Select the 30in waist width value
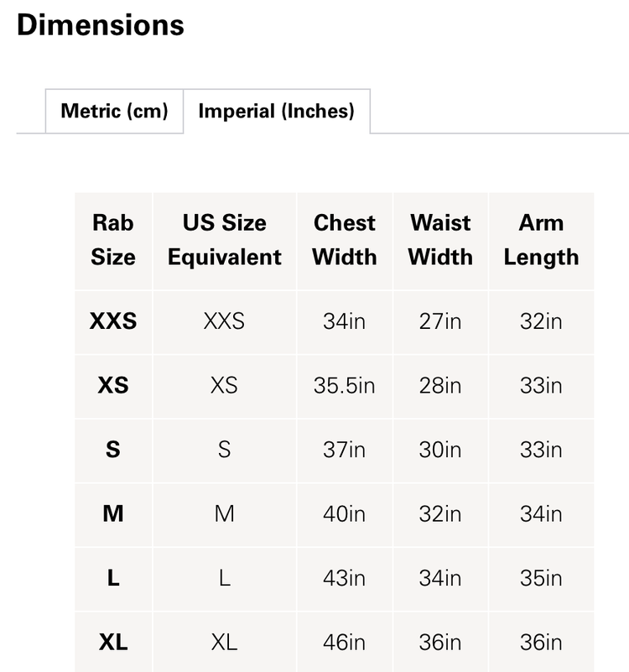This screenshot has width=629, height=672. [440, 450]
